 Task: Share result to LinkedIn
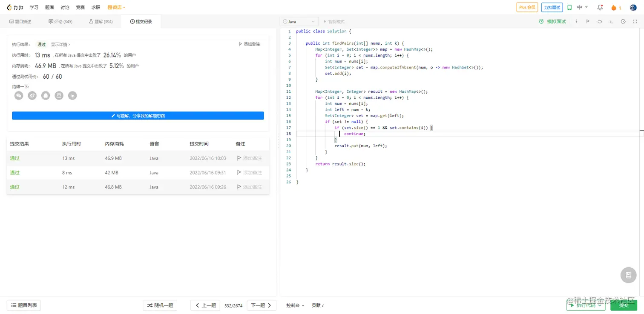tap(72, 96)
